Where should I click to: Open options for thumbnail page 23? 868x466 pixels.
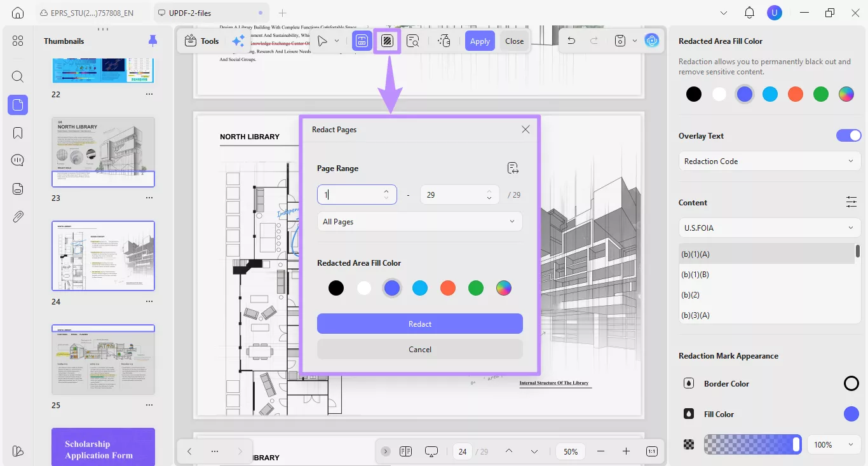[149, 198]
